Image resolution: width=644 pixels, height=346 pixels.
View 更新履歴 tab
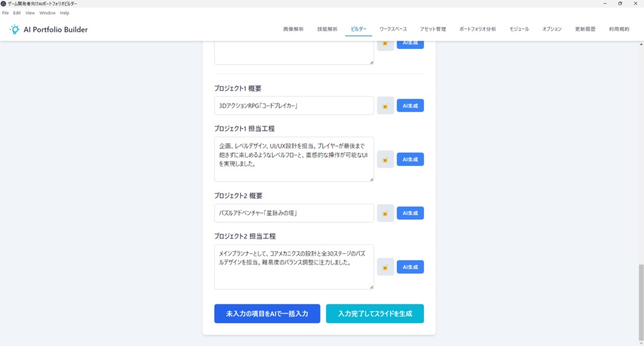[585, 29]
